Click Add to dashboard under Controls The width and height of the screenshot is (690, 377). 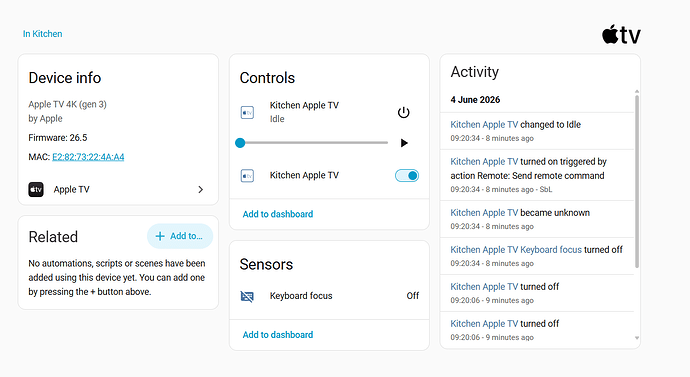click(x=278, y=214)
